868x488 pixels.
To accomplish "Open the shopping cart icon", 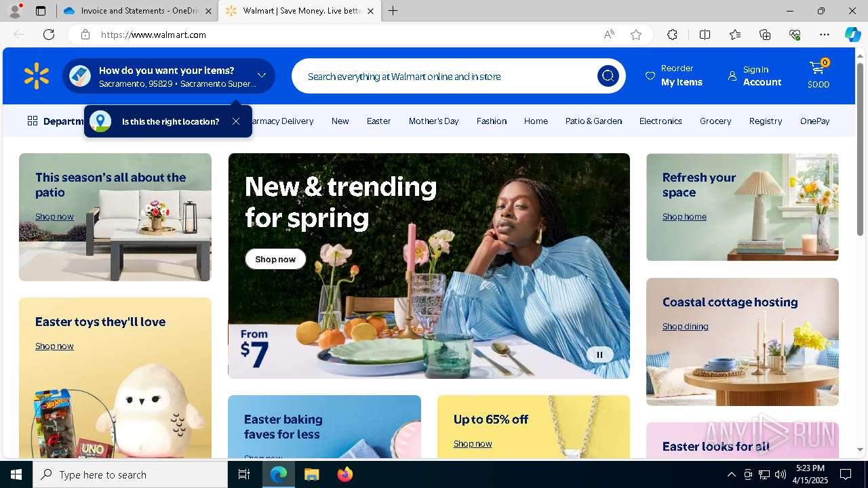I will pos(818,68).
